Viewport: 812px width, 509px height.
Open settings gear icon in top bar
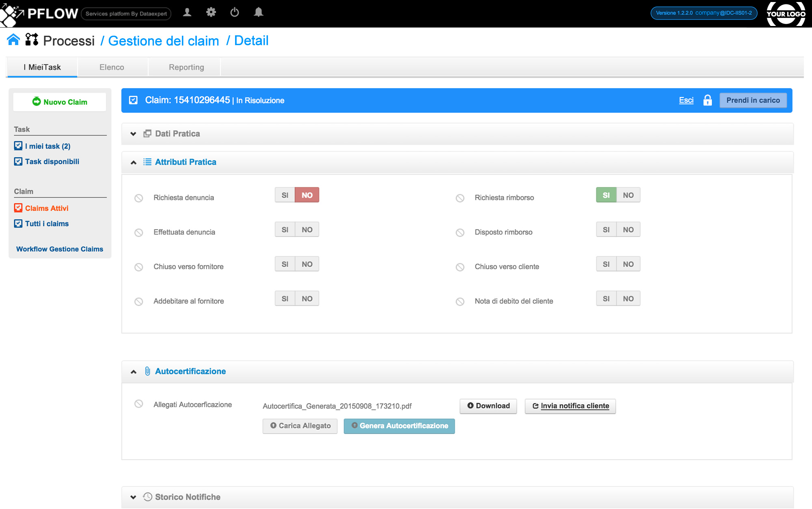211,13
